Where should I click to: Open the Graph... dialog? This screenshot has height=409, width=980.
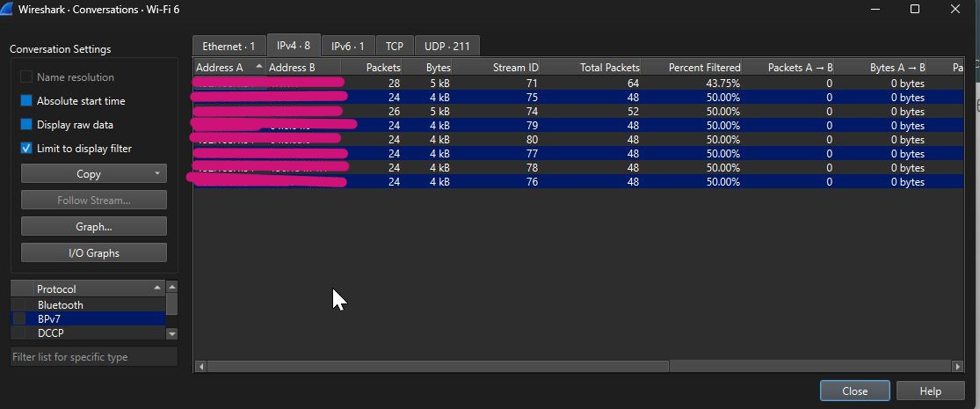94,226
